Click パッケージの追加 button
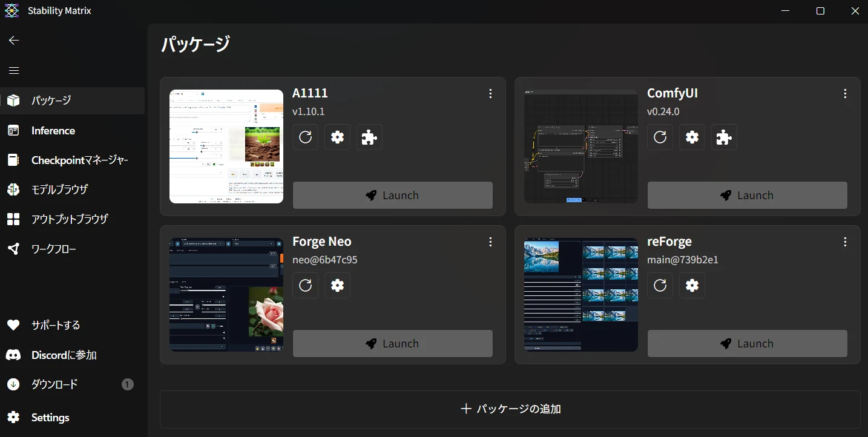Screen dimensions: 868x437 click(x=510, y=409)
